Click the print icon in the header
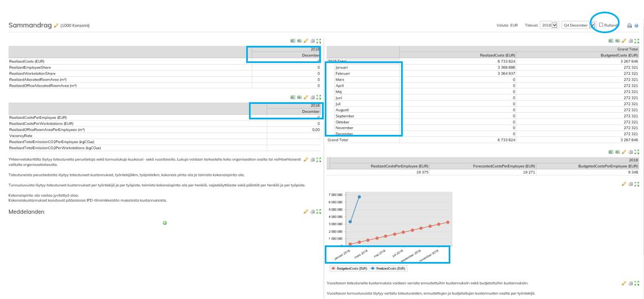644x299 pixels. 629,25
